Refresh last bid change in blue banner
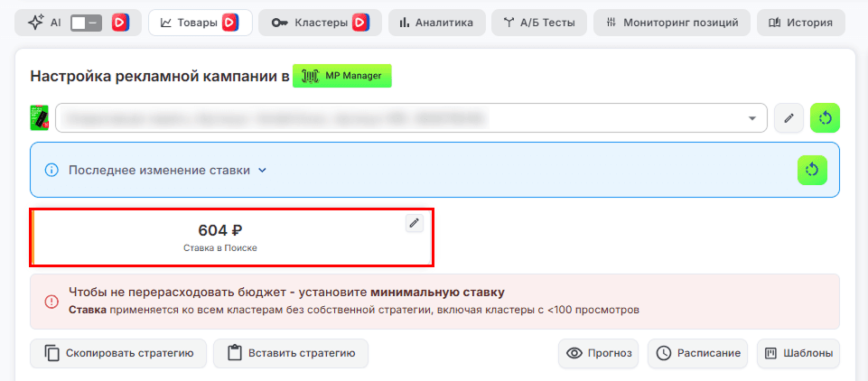 coord(812,170)
